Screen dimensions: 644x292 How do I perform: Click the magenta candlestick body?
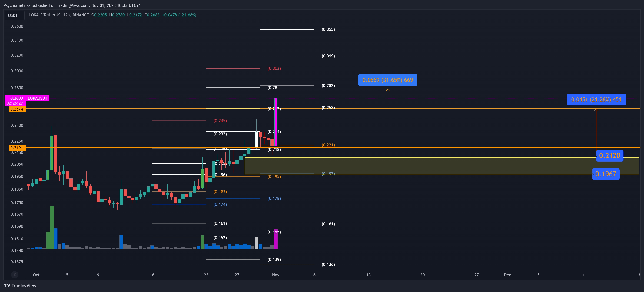pyautogui.click(x=276, y=122)
